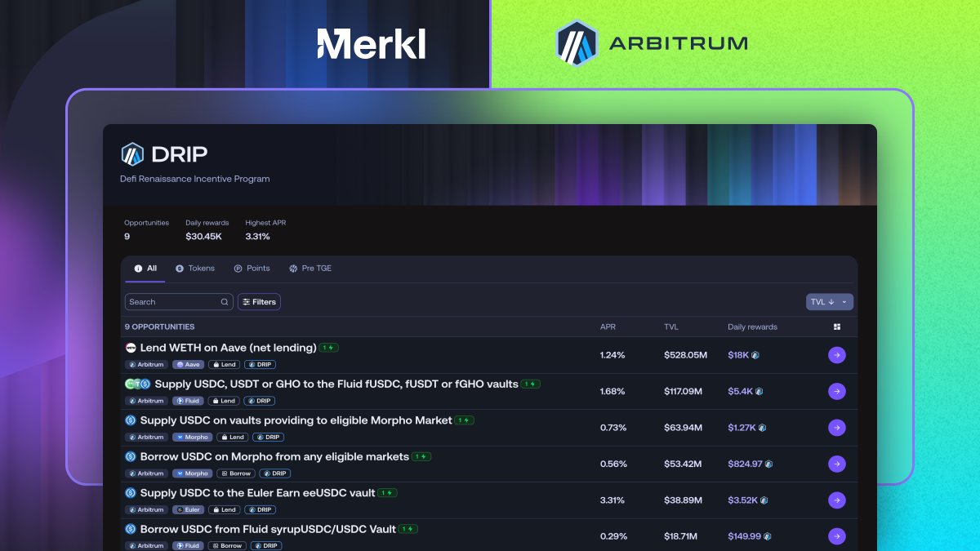Click the Euler tag on the eeUSDC vault row
Viewport: 980px width, 551px height.
188,509
